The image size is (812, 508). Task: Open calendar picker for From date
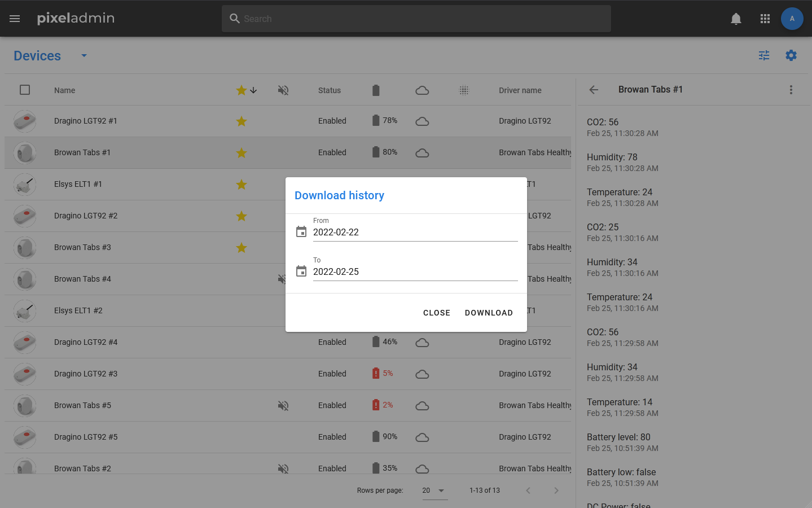pyautogui.click(x=301, y=232)
